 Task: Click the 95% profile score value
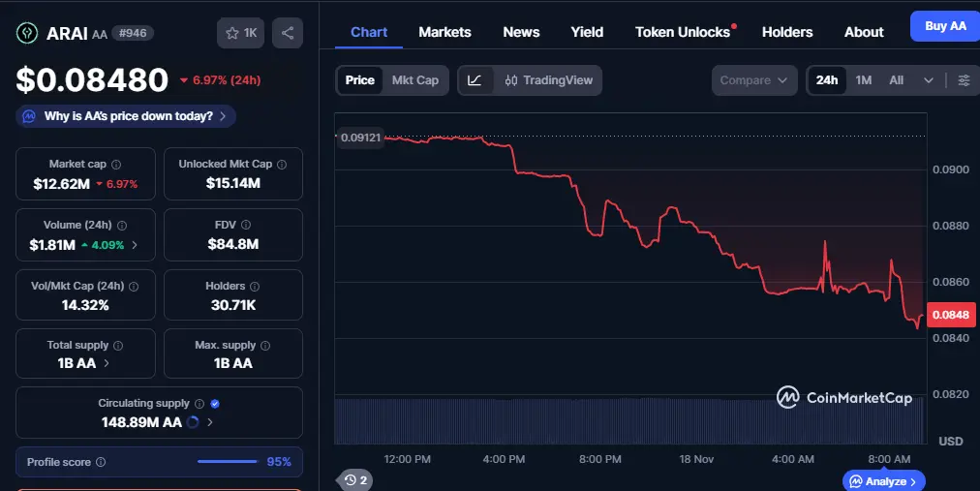tap(279, 462)
